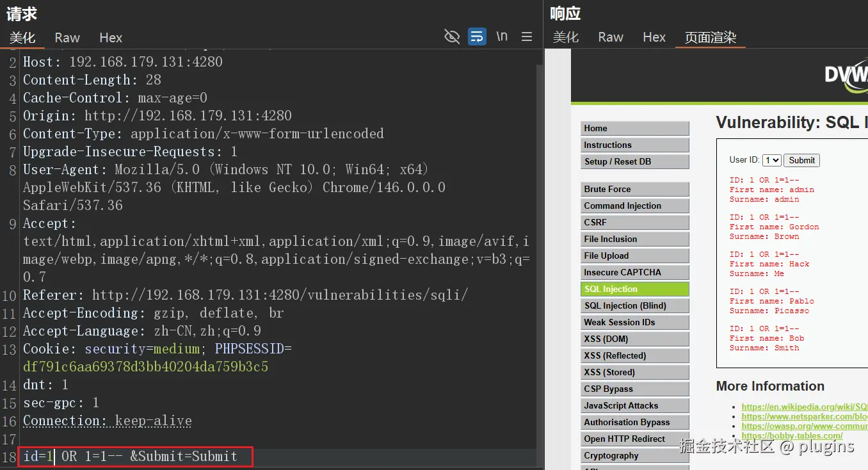Click the sec-gpc: 1 header
Image resolution: width=868 pixels, height=470 pixels.
pos(61,403)
